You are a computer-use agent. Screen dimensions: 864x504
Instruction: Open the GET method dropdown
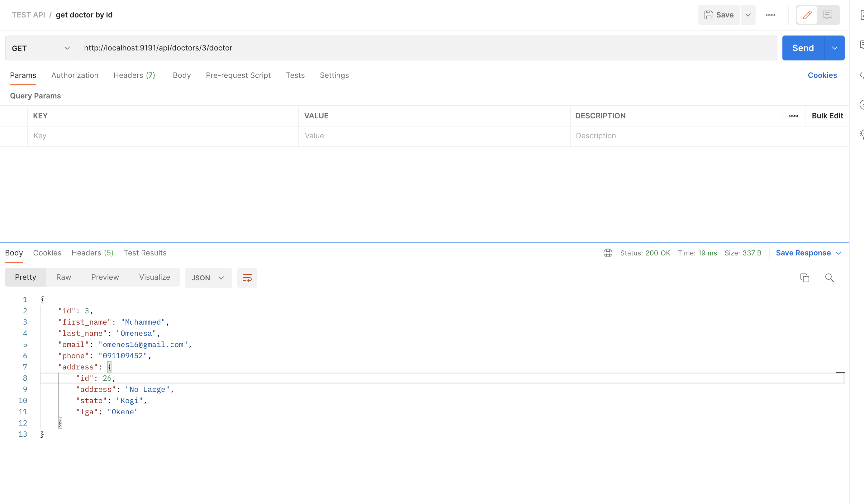tap(41, 48)
